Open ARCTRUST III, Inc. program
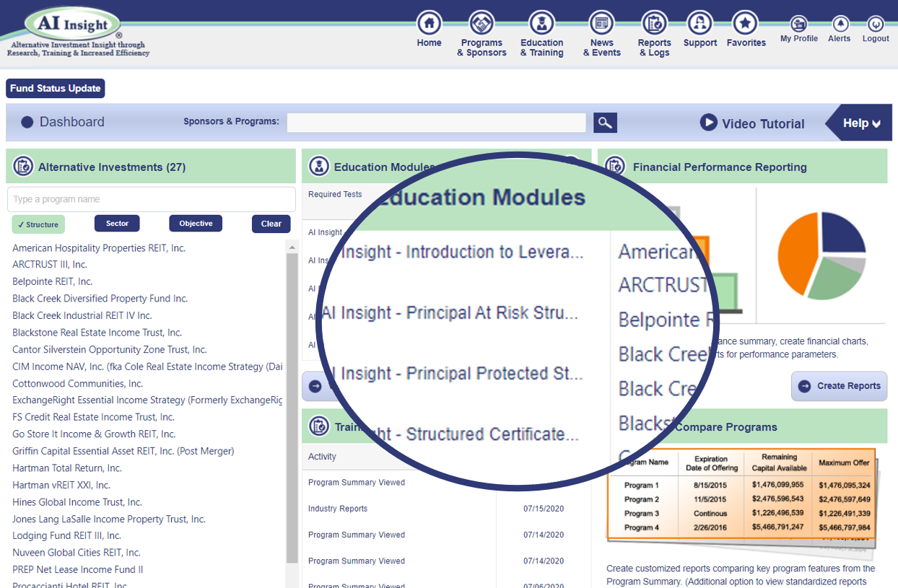Screen dimensions: 898x588 pos(50,264)
